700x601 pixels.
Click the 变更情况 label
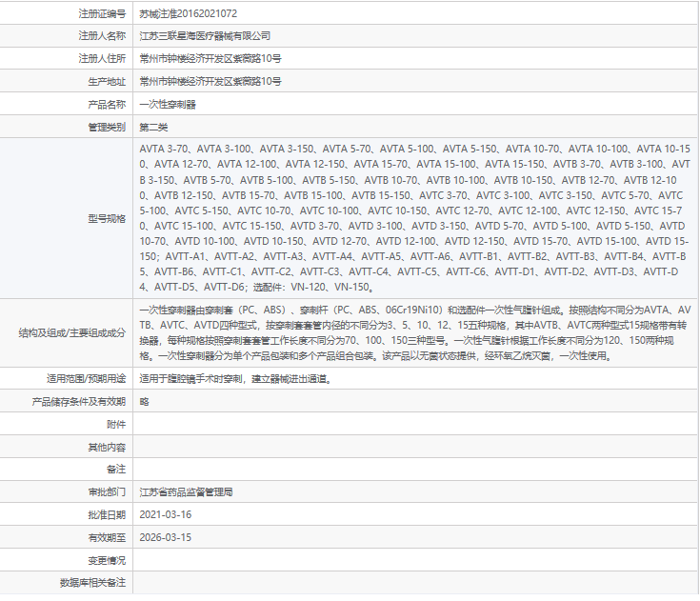click(107, 560)
